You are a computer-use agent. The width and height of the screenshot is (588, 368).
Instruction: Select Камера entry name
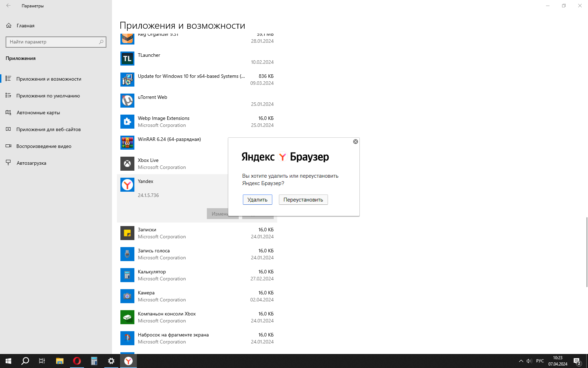pyautogui.click(x=146, y=293)
